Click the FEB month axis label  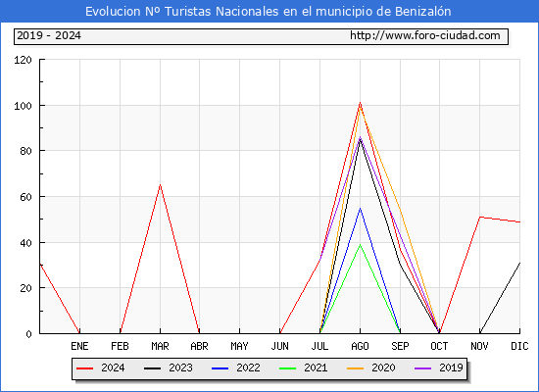pos(120,346)
